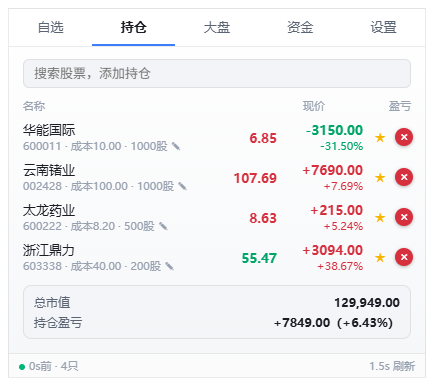
Task: Remove 云南锗业 with red delete button
Action: pyautogui.click(x=404, y=177)
